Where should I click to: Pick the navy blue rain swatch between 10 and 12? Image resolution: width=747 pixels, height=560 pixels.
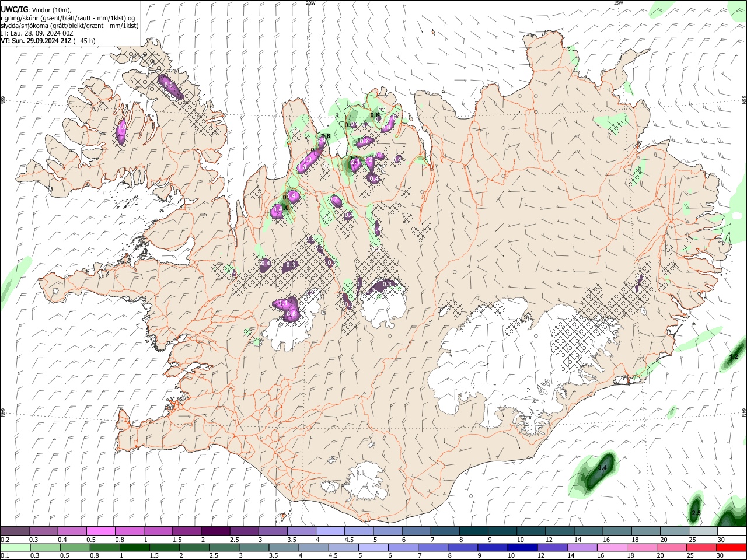tap(522, 547)
